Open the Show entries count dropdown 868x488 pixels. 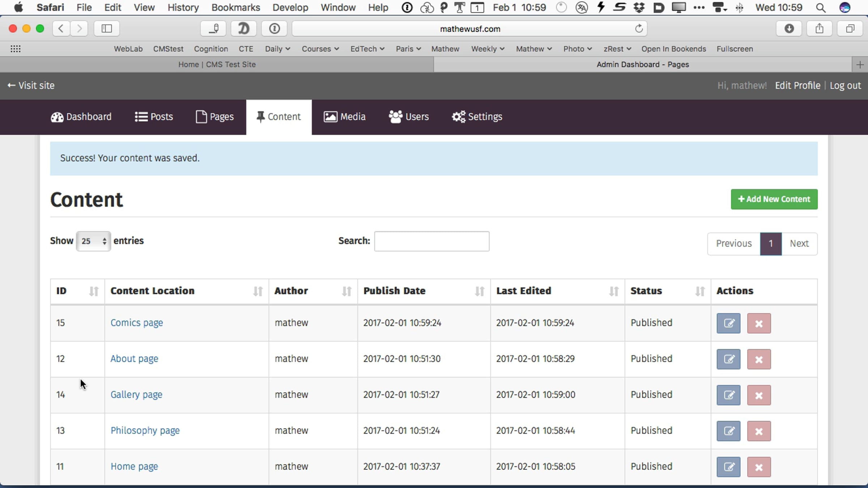pos(93,241)
